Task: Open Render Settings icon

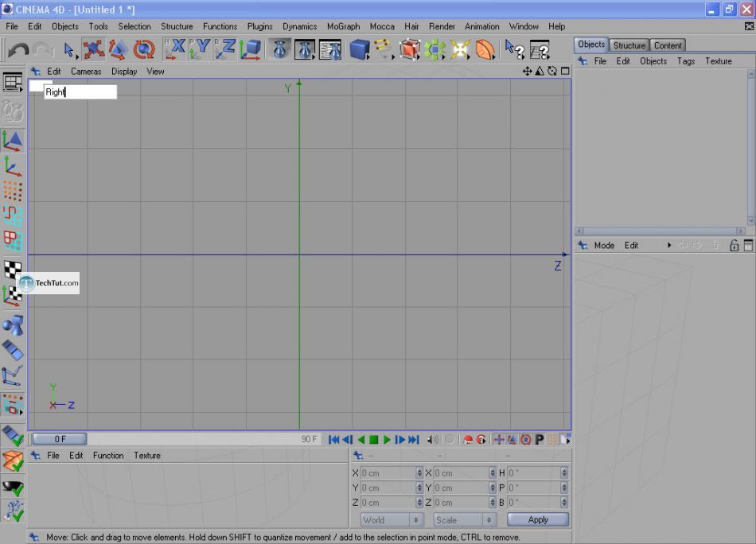Action: coord(330,49)
